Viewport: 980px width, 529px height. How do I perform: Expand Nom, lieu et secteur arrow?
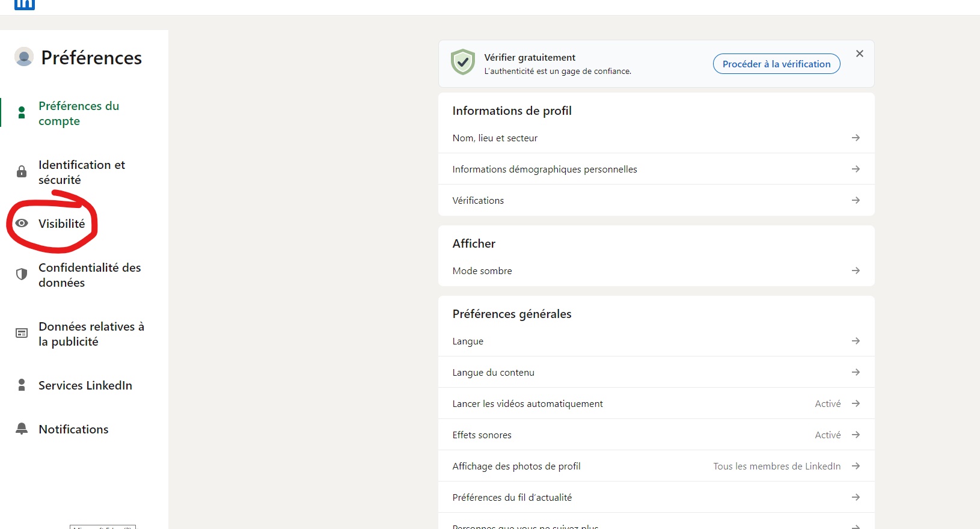pyautogui.click(x=856, y=138)
